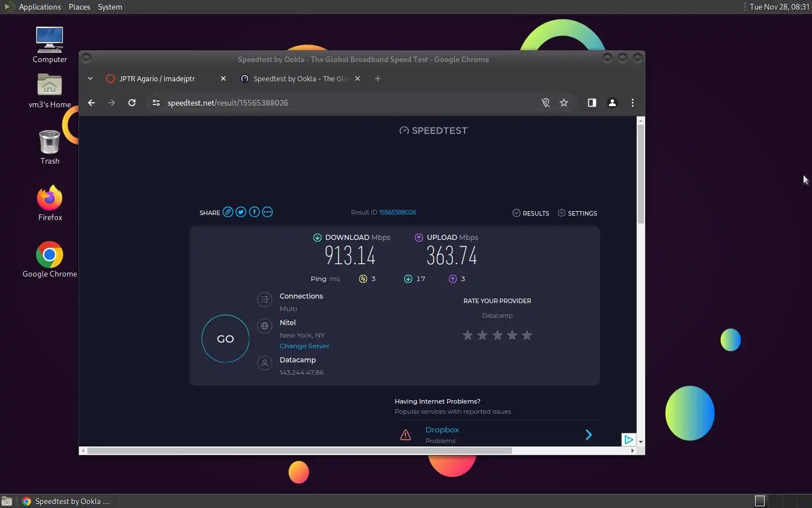812x508 pixels.
Task: Start a new test with GO
Action: click(x=226, y=339)
